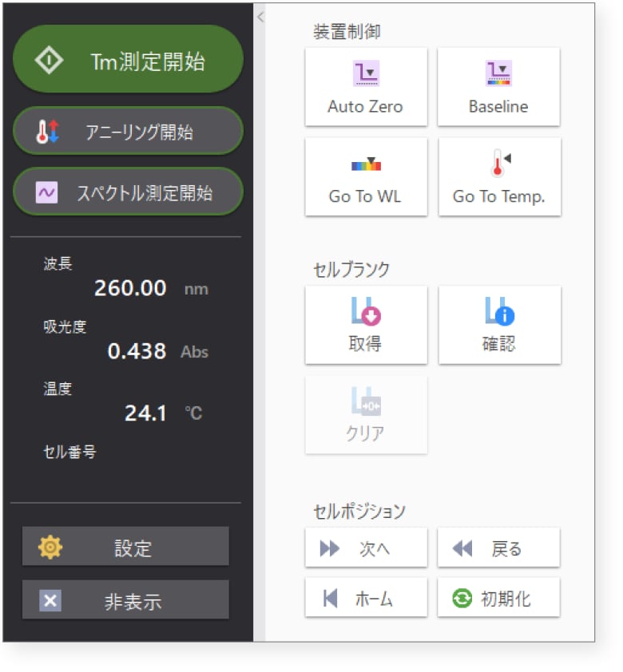Open the Go To Temp. temperature tool
The width and height of the screenshot is (623, 672).
[499, 177]
